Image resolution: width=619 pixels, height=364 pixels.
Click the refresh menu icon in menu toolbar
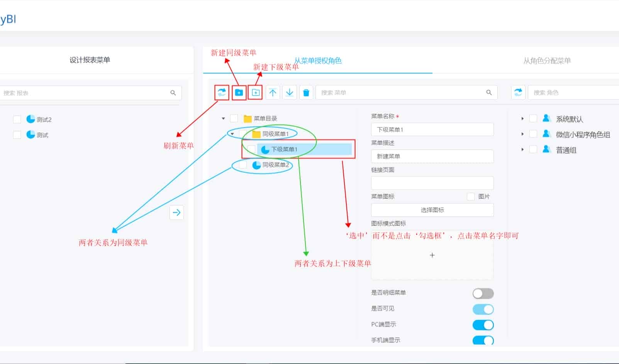point(222,93)
